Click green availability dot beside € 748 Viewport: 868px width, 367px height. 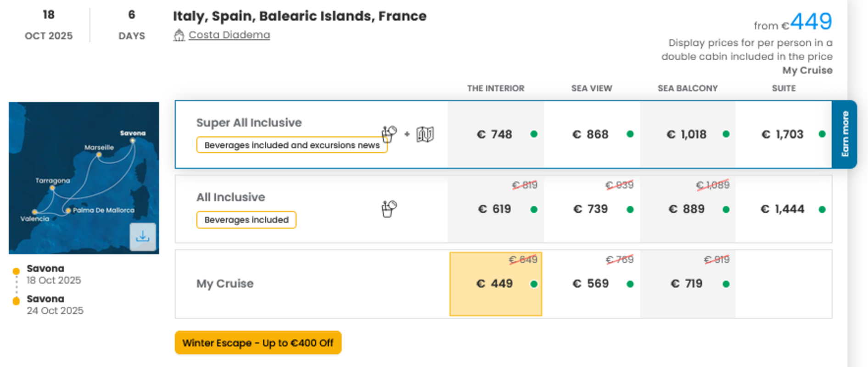[x=534, y=134]
